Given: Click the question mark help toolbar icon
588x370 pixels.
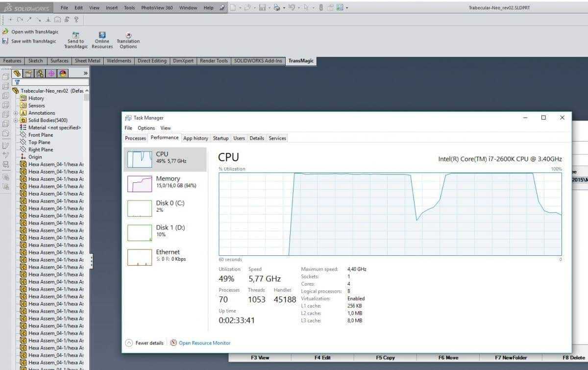Looking at the screenshot, I should 76,20.
